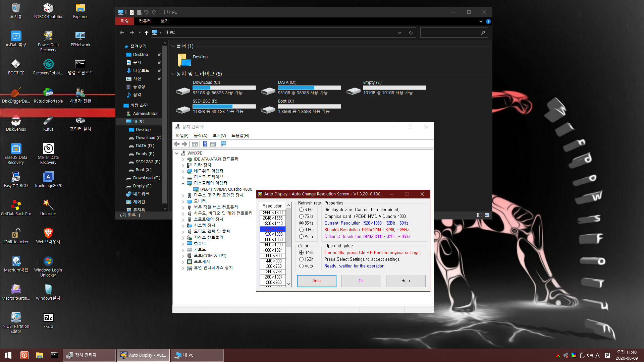
Task: Open the 보기 ribbon tab in Explorer
Action: 164,21
